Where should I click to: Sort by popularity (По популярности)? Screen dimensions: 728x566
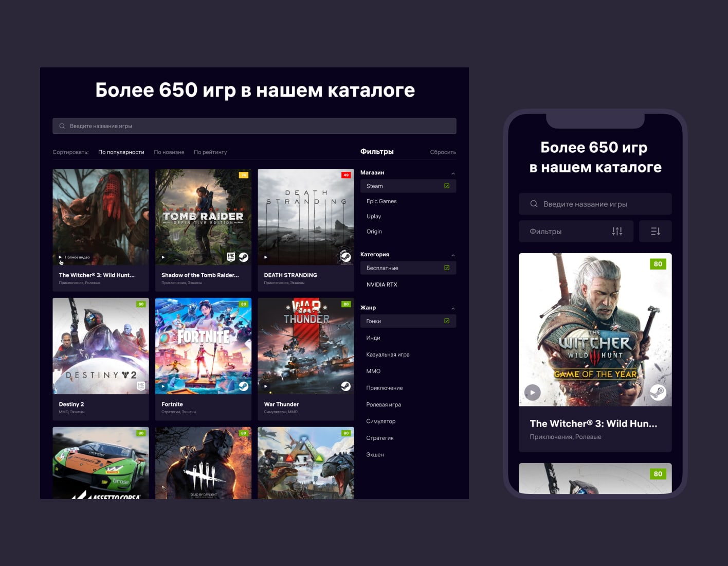pos(121,152)
